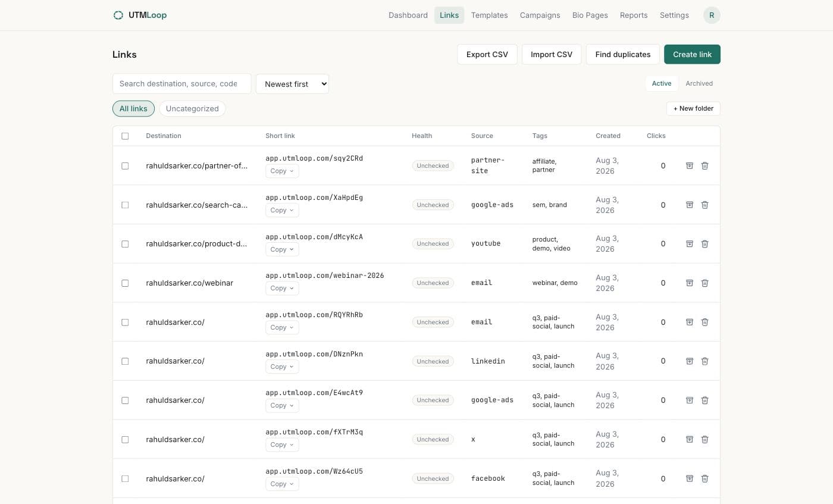Go to the Dashboard nav item
This screenshot has width=833, height=504.
point(408,15)
